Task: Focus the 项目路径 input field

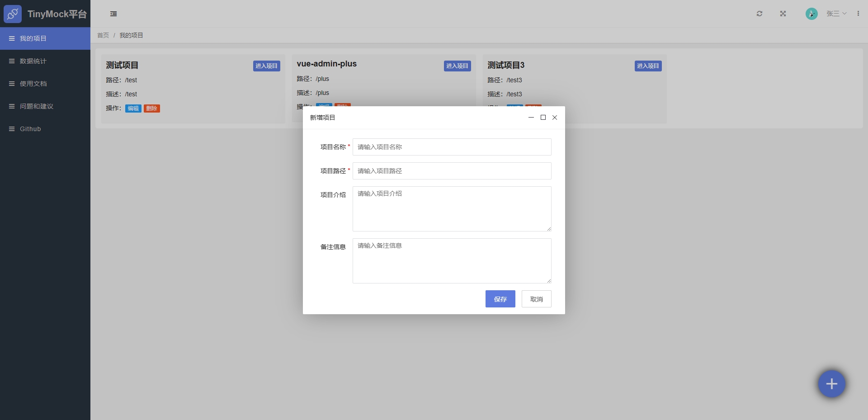Action: point(452,171)
